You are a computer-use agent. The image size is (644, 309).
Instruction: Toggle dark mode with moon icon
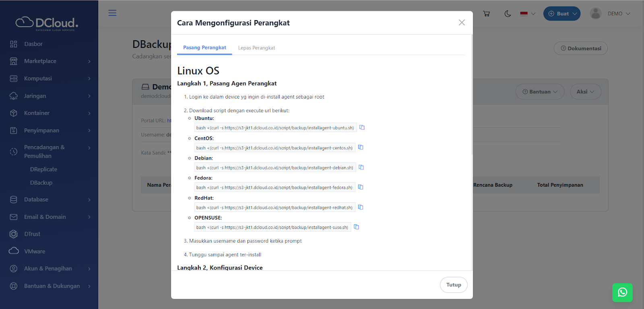pyautogui.click(x=508, y=14)
